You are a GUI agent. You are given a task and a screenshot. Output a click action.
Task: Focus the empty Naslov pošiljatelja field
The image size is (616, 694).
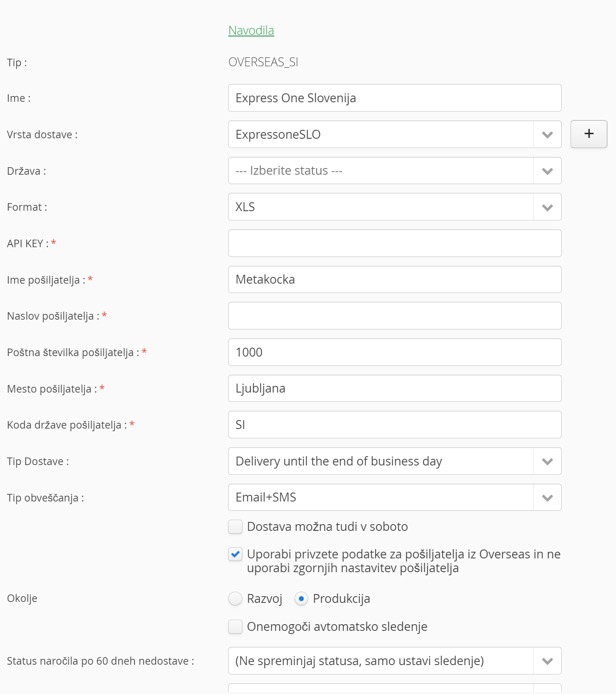(x=395, y=316)
